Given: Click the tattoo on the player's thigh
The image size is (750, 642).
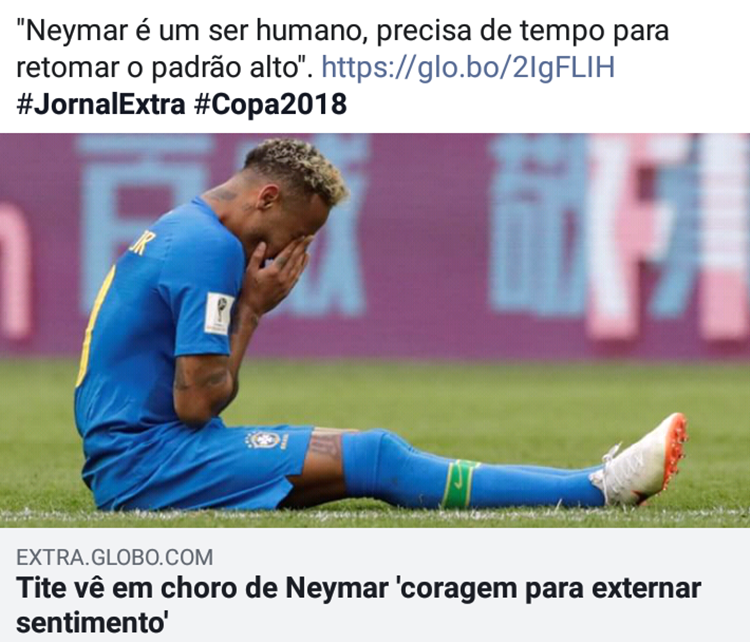Looking at the screenshot, I should click(326, 444).
